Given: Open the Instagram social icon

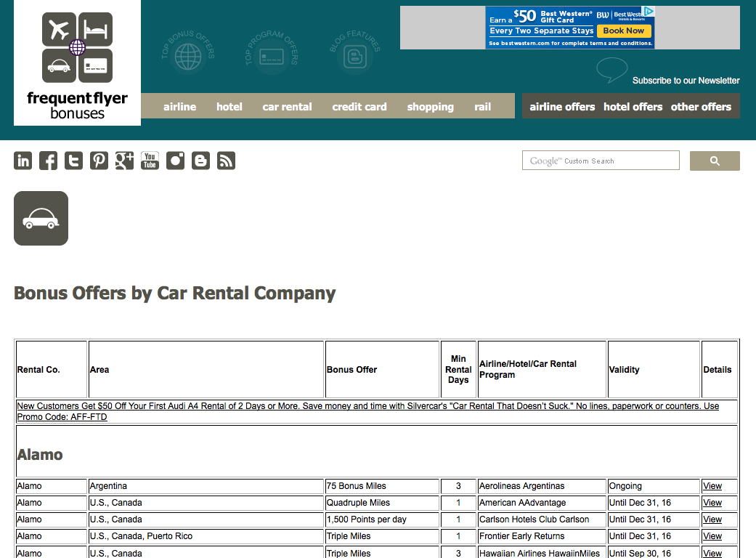Looking at the screenshot, I should [176, 161].
